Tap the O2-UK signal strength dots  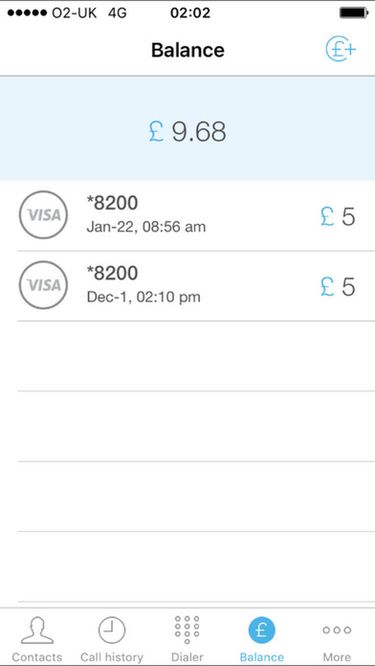tap(27, 13)
